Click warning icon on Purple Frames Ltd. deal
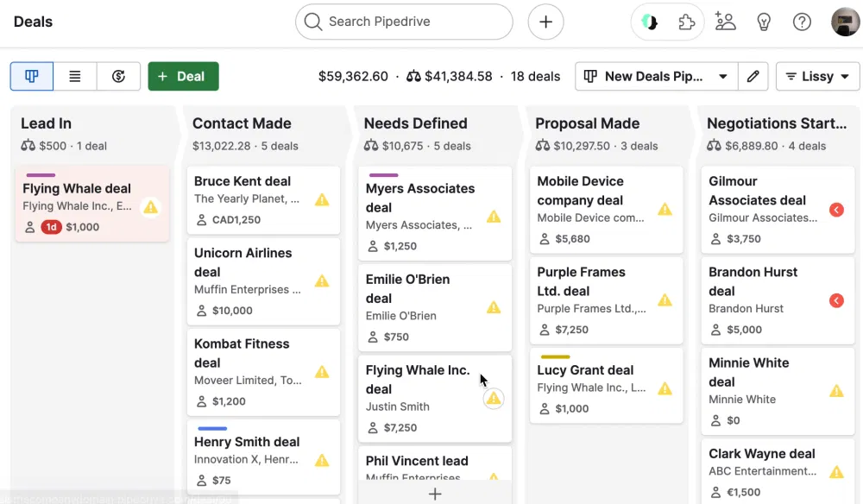 coord(665,300)
